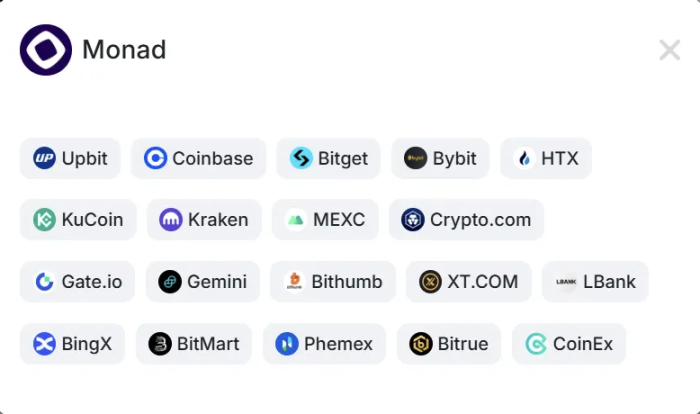Click the Coinbase logo icon

155,158
